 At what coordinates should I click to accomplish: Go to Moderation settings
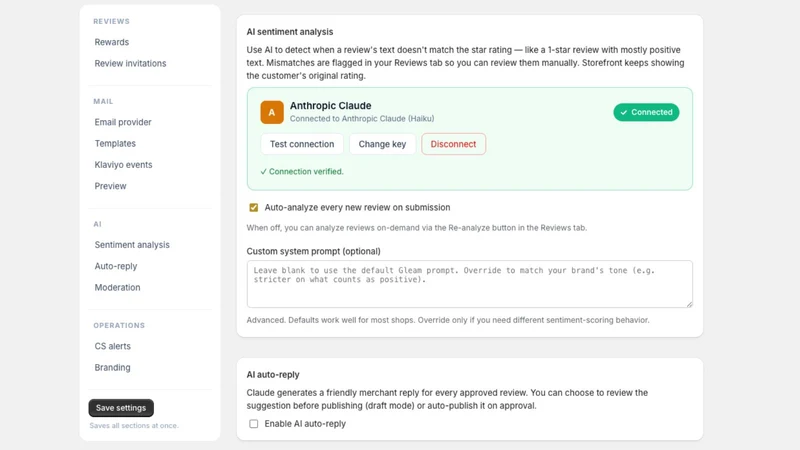117,288
